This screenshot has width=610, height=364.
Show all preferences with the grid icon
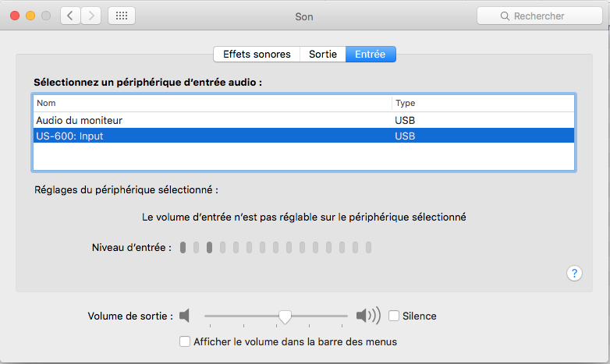(122, 16)
